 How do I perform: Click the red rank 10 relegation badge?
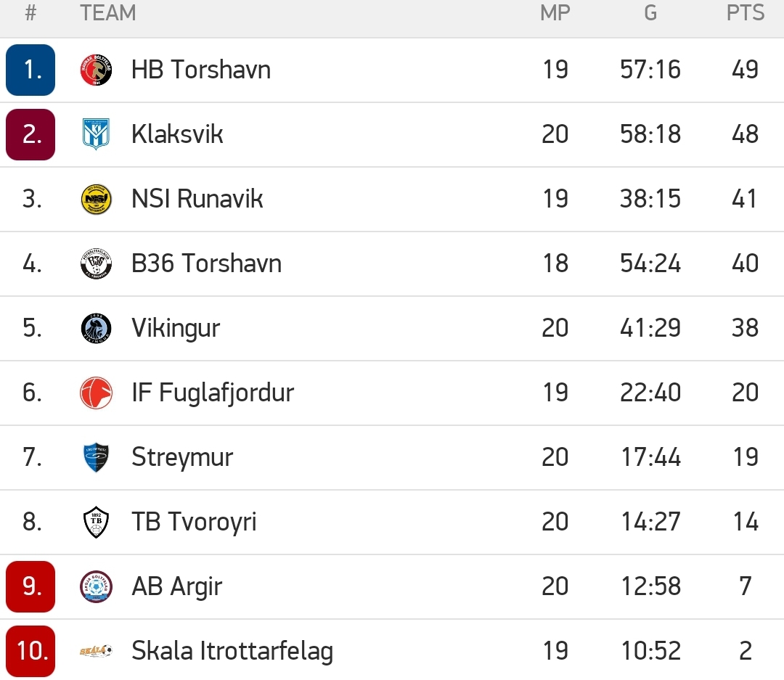point(30,651)
